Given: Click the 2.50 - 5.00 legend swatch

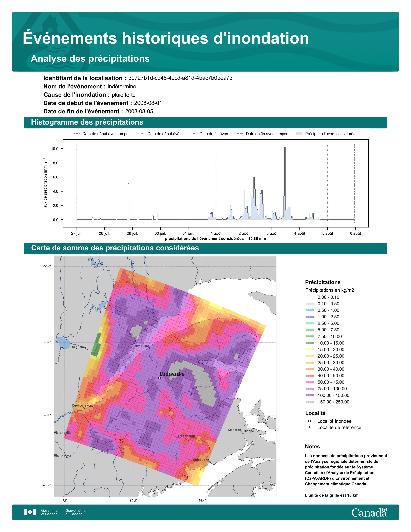Looking at the screenshot, I should coord(309,324).
